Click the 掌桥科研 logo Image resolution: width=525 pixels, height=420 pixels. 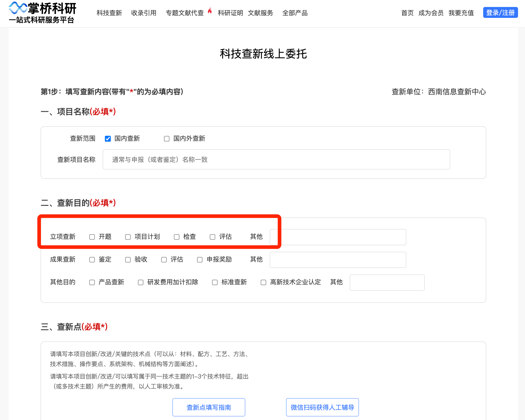click(42, 13)
